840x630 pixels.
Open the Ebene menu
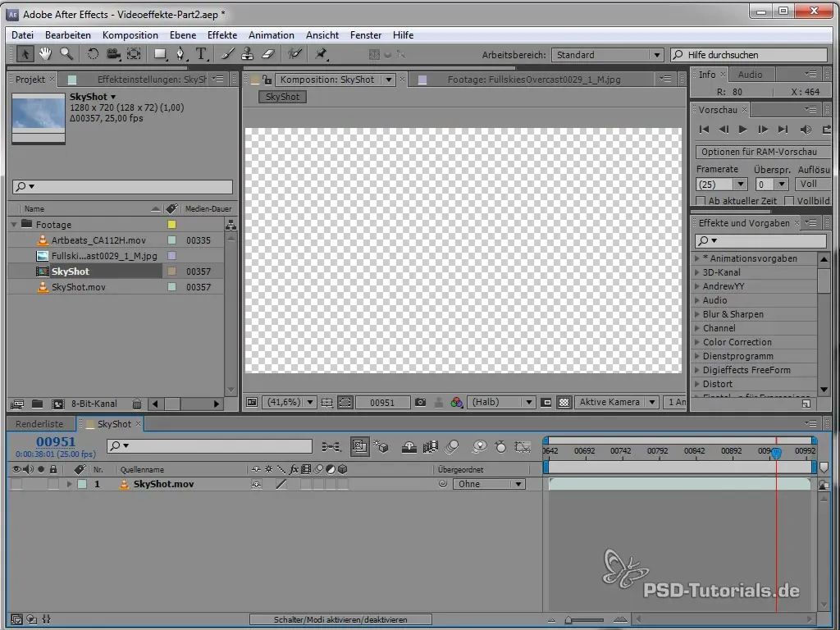tap(183, 34)
